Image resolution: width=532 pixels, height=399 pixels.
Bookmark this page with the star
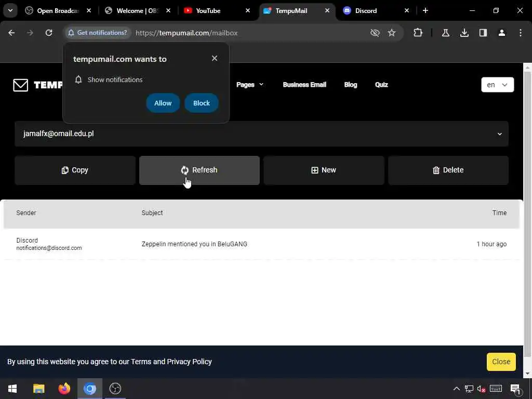(x=392, y=33)
